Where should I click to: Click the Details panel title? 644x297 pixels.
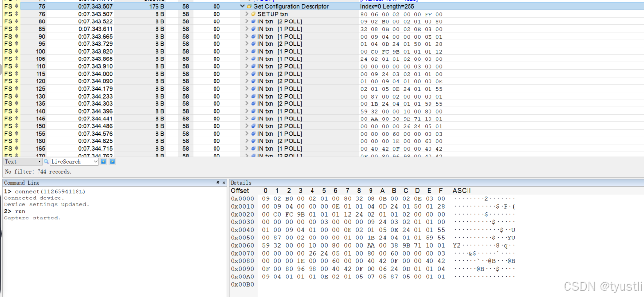[241, 183]
